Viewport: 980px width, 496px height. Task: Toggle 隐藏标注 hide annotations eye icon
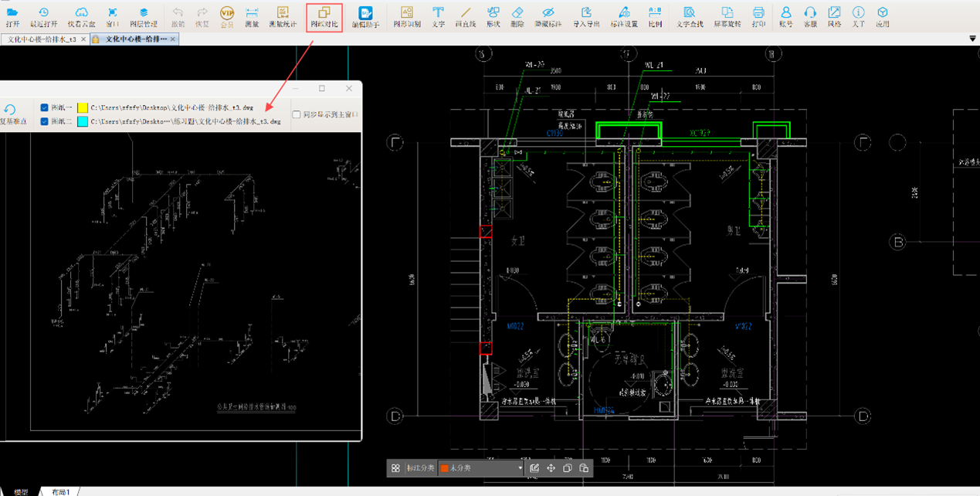point(548,16)
